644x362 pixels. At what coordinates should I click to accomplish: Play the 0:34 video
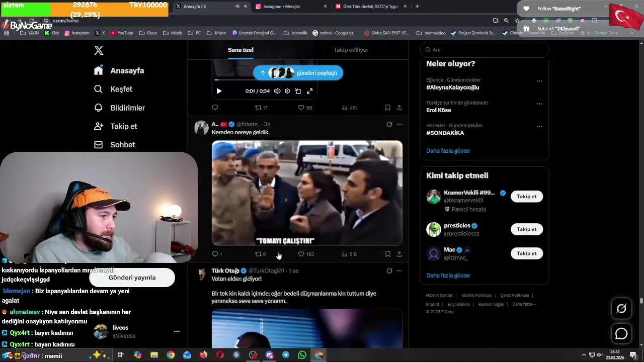219,91
